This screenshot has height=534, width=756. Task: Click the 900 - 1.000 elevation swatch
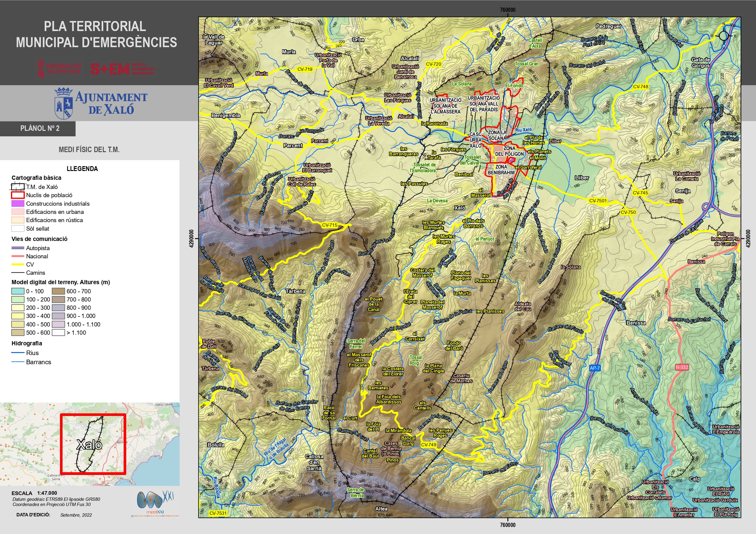pos(58,316)
